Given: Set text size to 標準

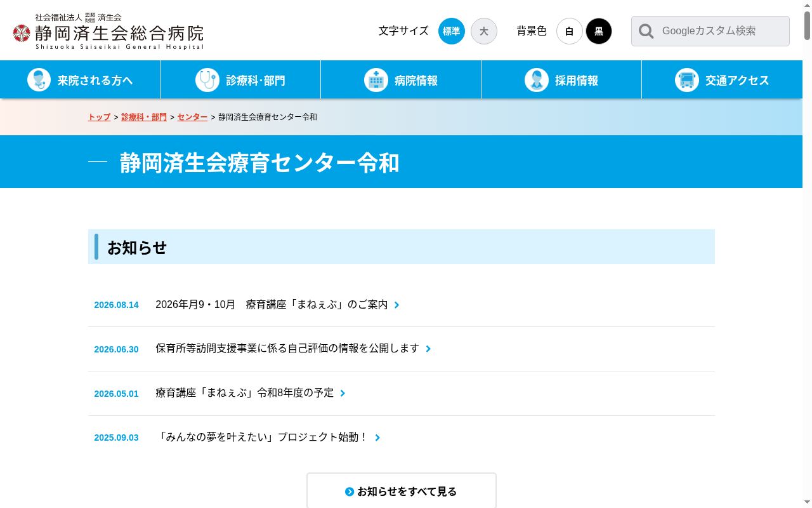Looking at the screenshot, I should (x=452, y=31).
